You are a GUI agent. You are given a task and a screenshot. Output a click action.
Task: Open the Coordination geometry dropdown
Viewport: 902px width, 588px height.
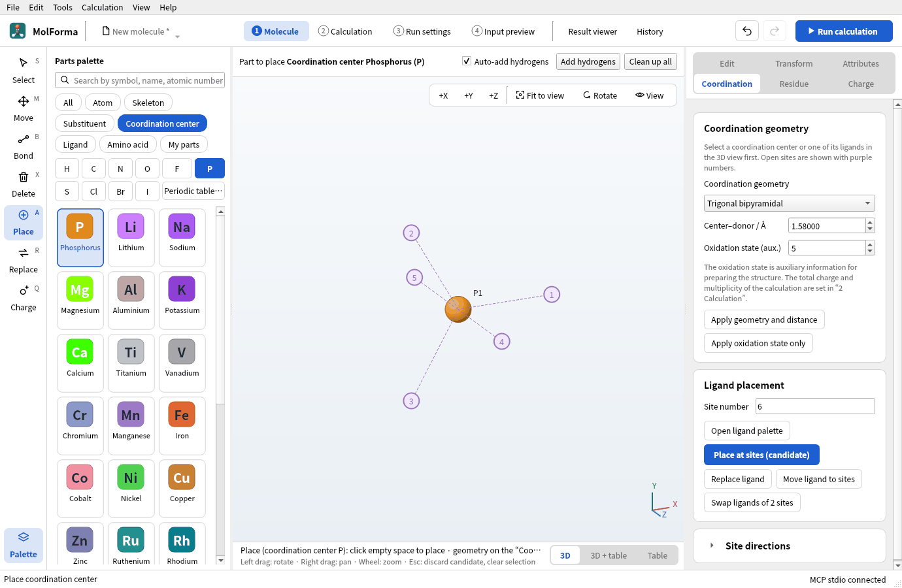[x=789, y=203]
